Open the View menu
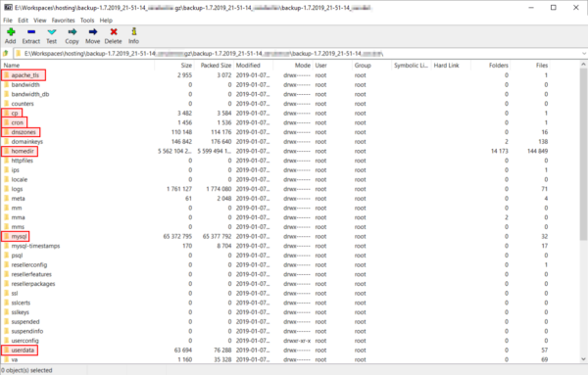 point(40,21)
